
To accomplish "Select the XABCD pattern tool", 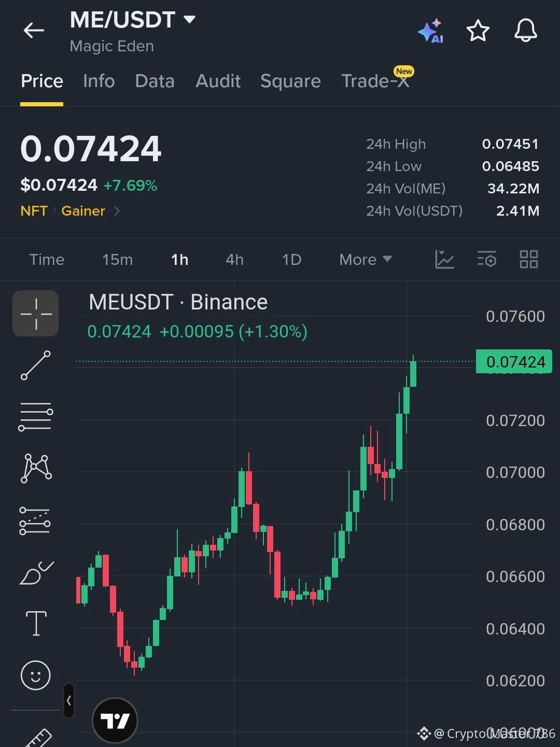I will (x=36, y=468).
